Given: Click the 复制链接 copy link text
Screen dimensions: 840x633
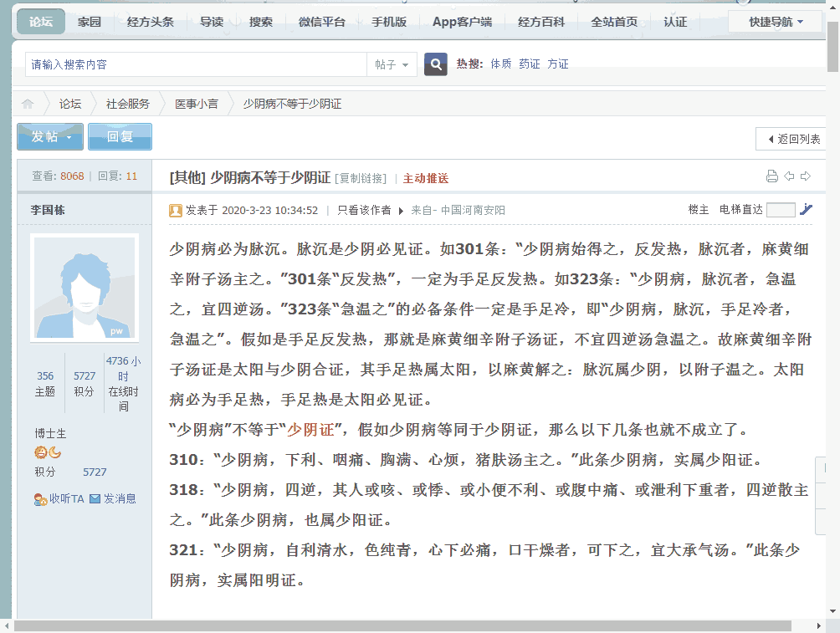Looking at the screenshot, I should tap(361, 178).
